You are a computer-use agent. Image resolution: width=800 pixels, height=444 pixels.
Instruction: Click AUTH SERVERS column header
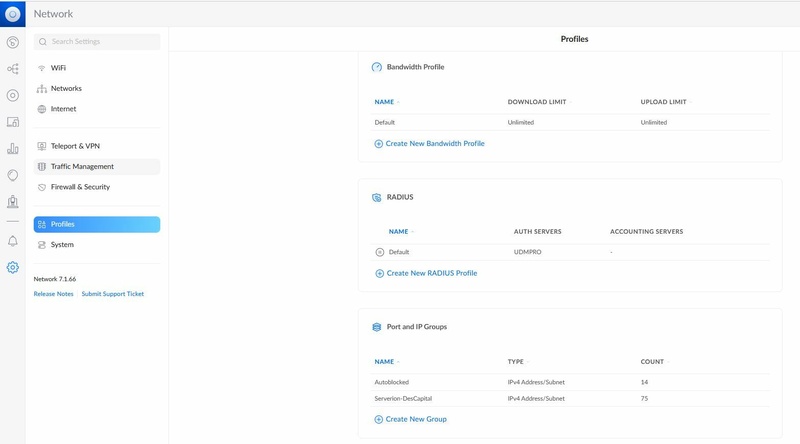point(537,232)
